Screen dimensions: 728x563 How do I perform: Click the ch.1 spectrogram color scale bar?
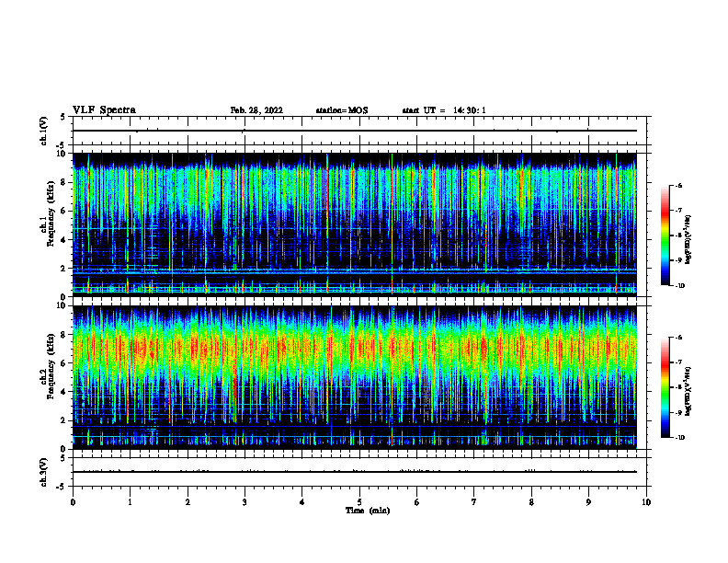point(665,236)
